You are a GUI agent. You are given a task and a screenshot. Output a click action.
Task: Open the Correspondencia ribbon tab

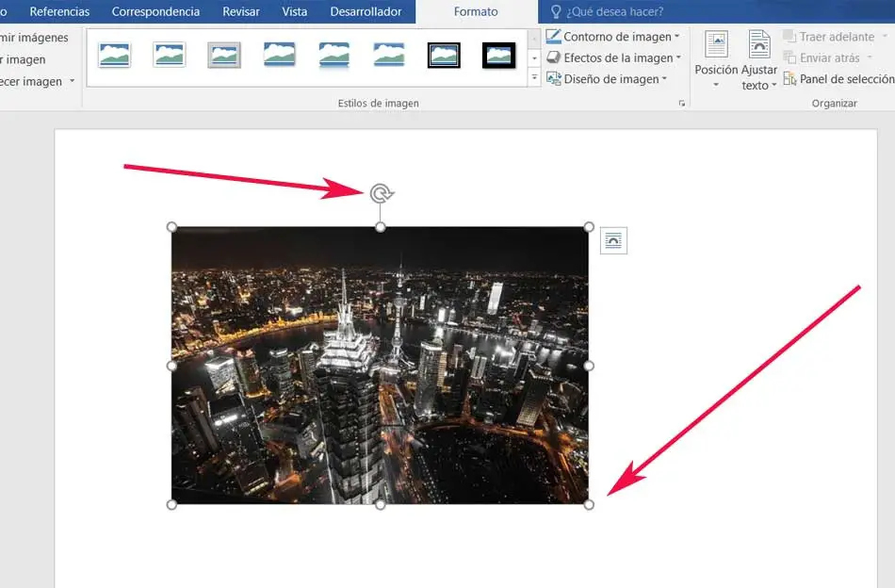point(155,11)
